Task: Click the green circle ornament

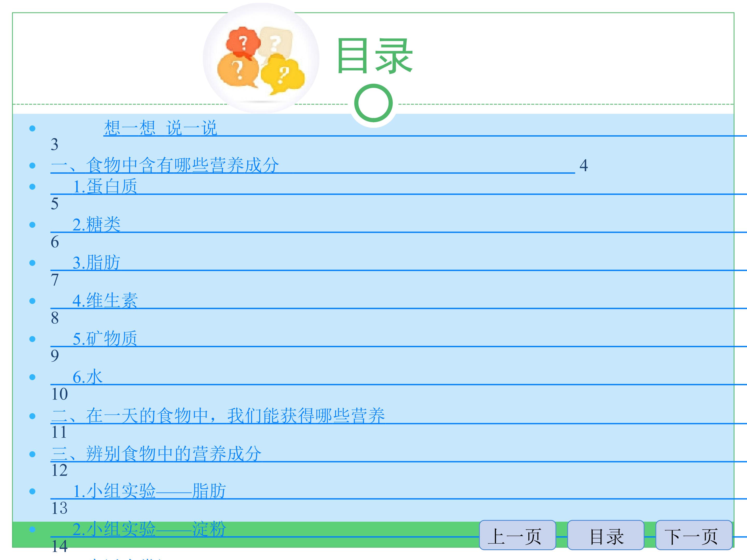Action: [x=374, y=103]
